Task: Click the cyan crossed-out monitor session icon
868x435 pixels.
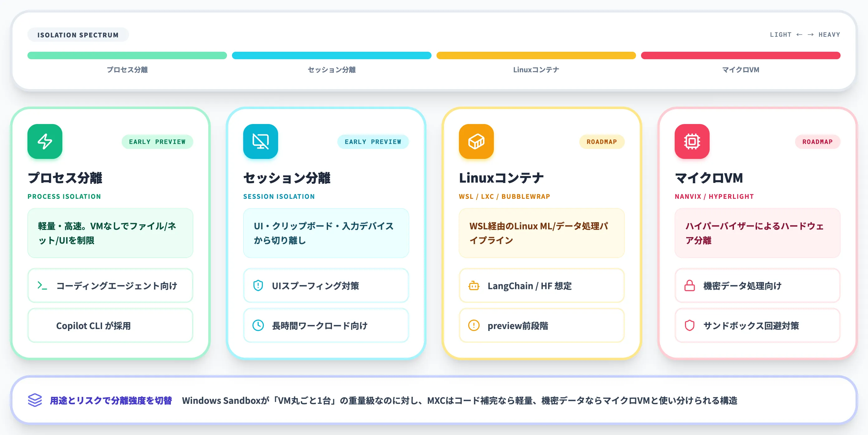Action: coord(260,141)
